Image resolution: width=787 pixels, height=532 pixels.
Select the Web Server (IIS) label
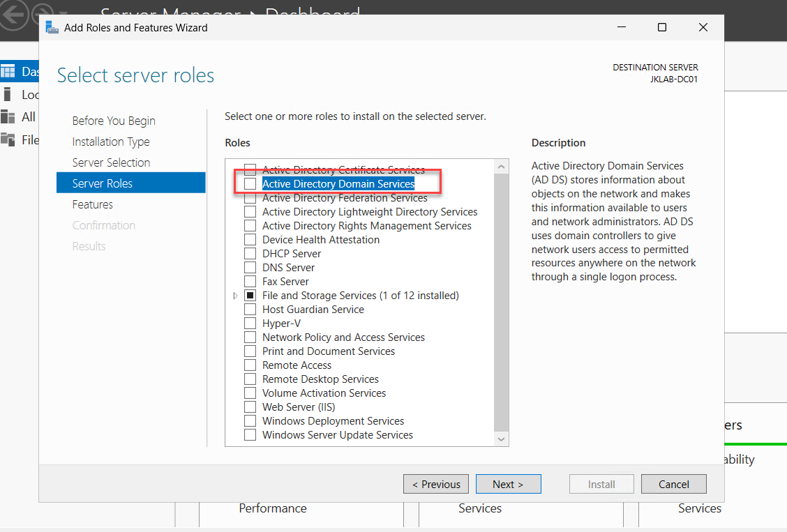point(299,407)
